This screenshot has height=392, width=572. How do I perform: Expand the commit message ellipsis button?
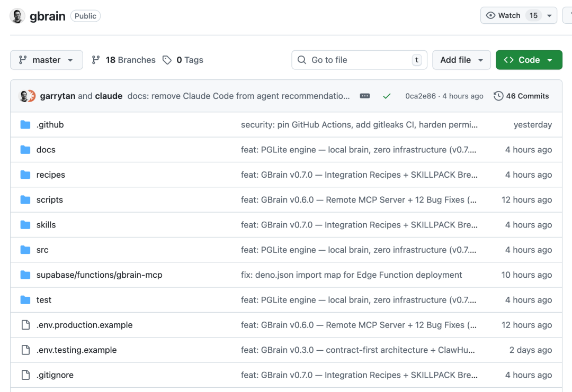pos(365,96)
